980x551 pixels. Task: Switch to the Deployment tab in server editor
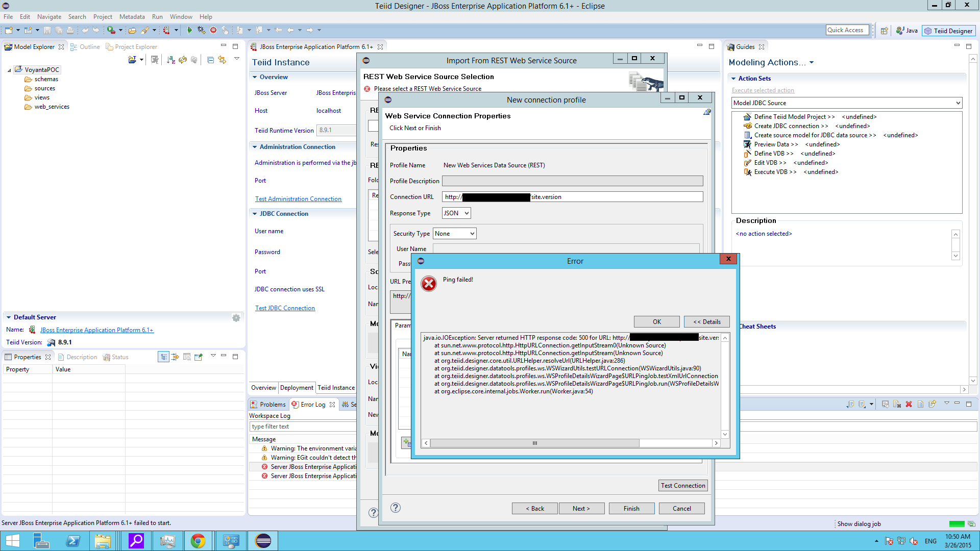297,388
